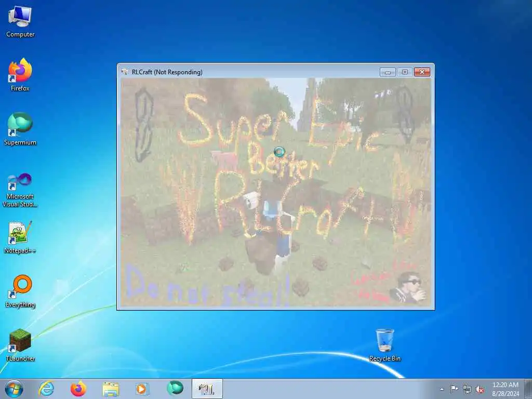Image resolution: width=532 pixels, height=399 pixels.
Task: Launch Firefox from the desktop shortcut
Action: 20,75
